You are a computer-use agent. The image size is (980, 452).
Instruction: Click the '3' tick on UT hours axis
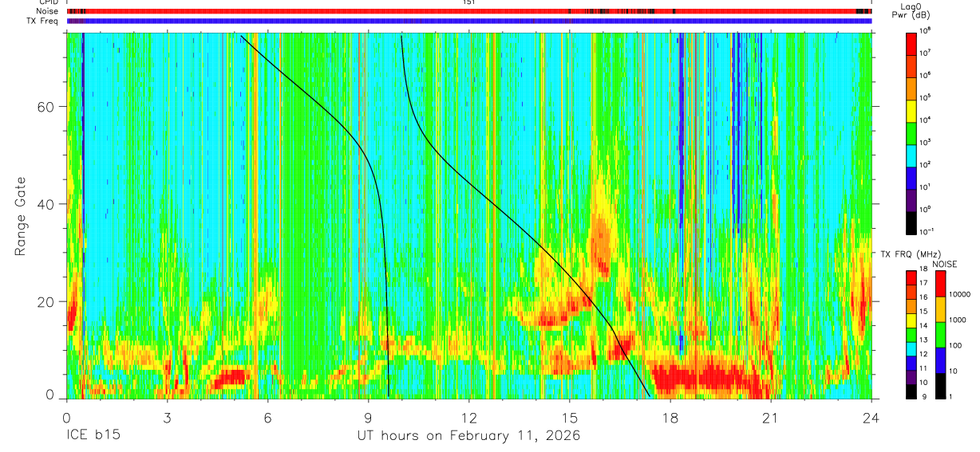(167, 417)
